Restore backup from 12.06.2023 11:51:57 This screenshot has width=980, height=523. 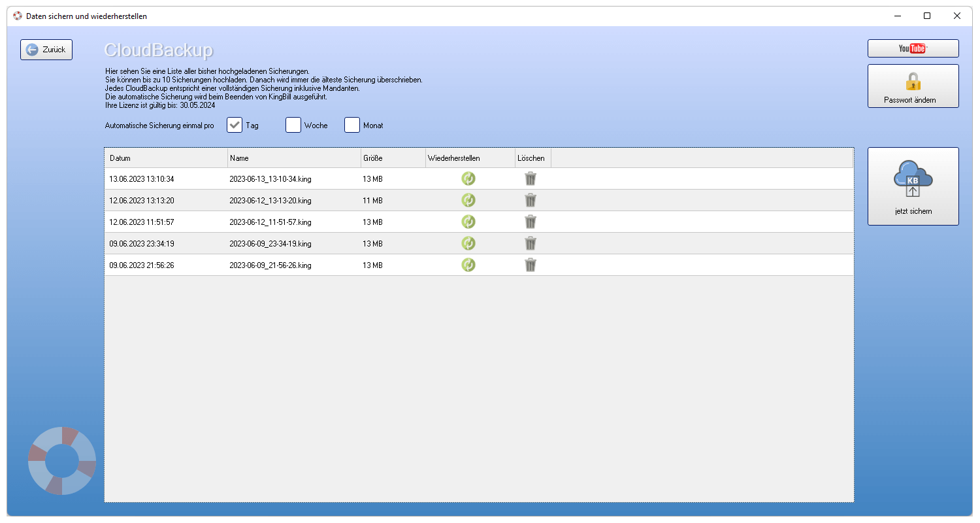click(x=468, y=222)
